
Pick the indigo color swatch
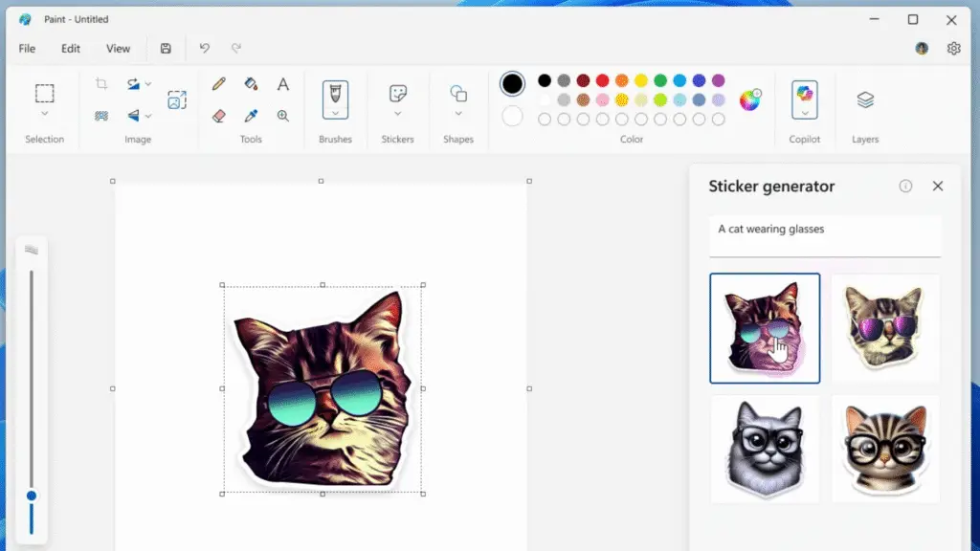coord(700,80)
